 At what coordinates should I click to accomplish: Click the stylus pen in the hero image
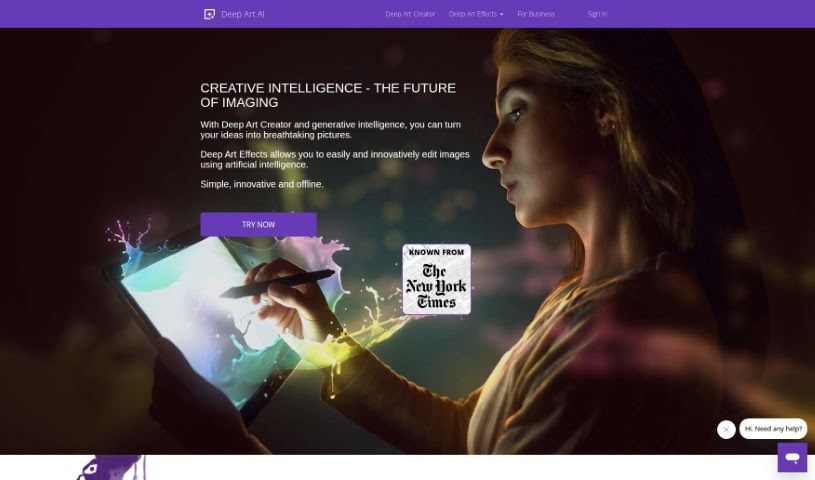click(x=277, y=284)
